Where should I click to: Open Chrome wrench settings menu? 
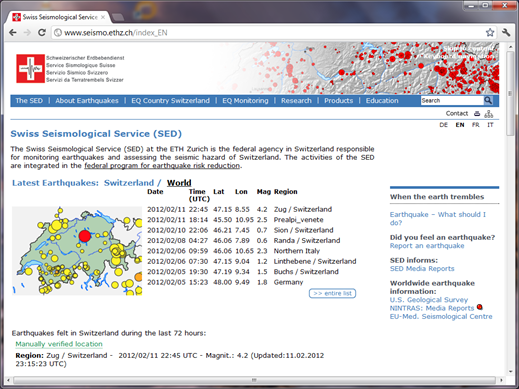pos(506,33)
